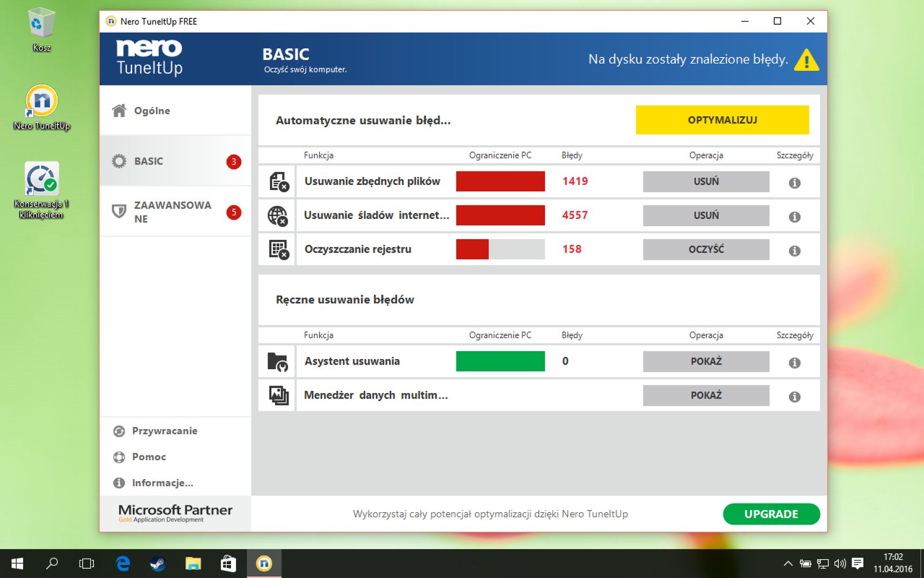
Task: Open the Windows Start menu
Action: [17, 563]
